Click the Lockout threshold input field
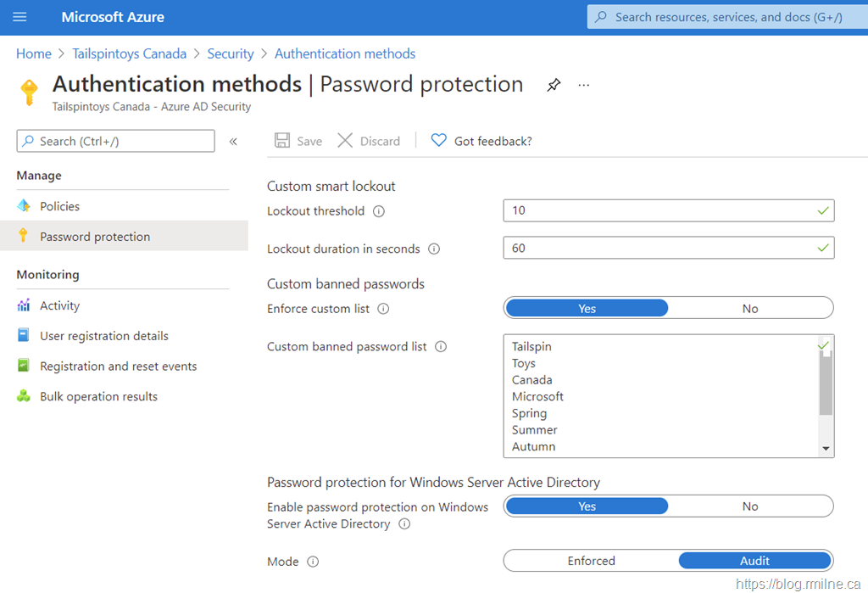The width and height of the screenshot is (868, 593). coord(657,210)
